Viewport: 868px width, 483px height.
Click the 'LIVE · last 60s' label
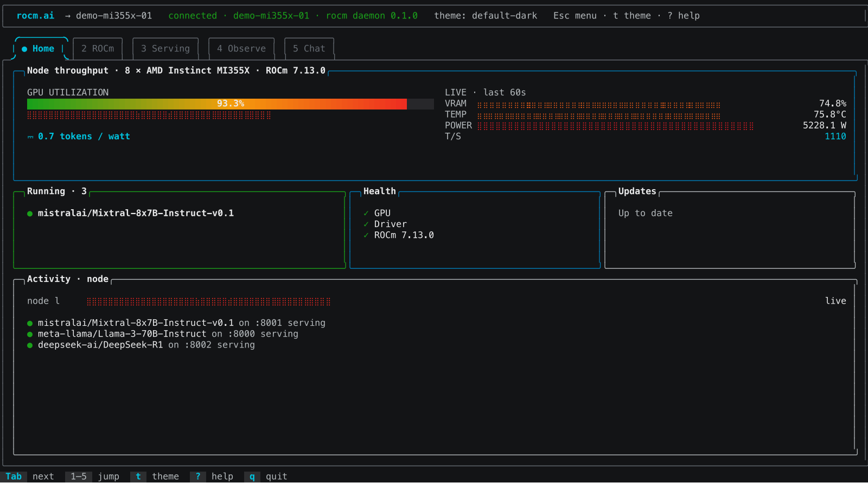[486, 93]
